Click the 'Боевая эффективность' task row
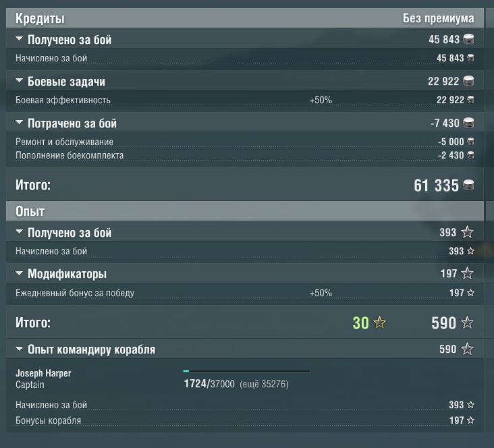 tap(245, 100)
